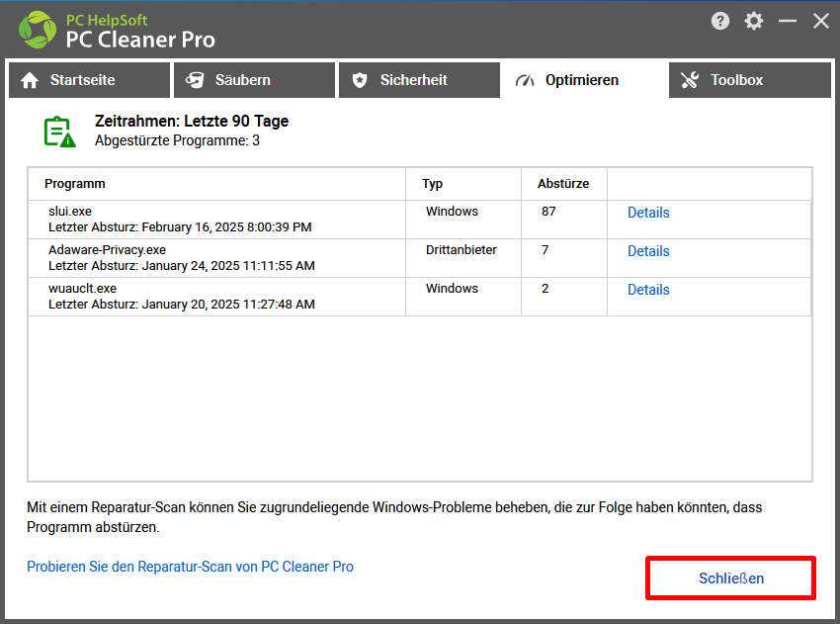The image size is (840, 624).
Task: Click the PC Cleaner Pro logo icon
Action: coord(38,30)
